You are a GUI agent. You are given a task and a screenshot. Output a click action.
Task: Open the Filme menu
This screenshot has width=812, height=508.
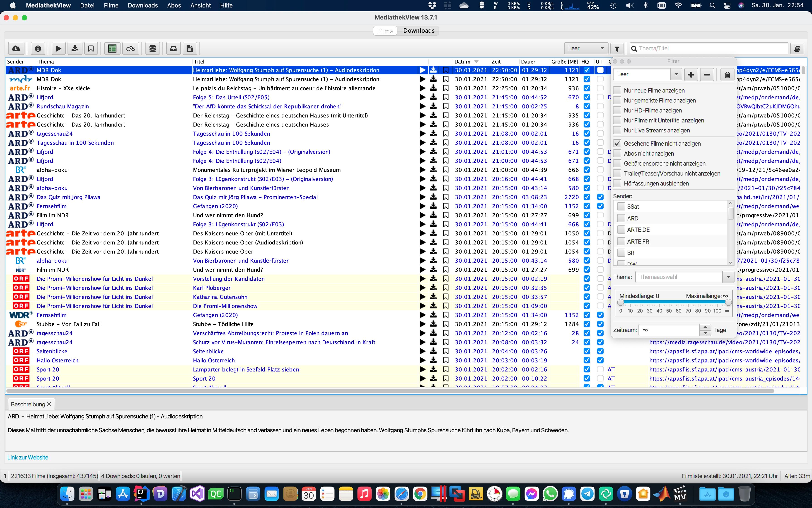point(111,5)
